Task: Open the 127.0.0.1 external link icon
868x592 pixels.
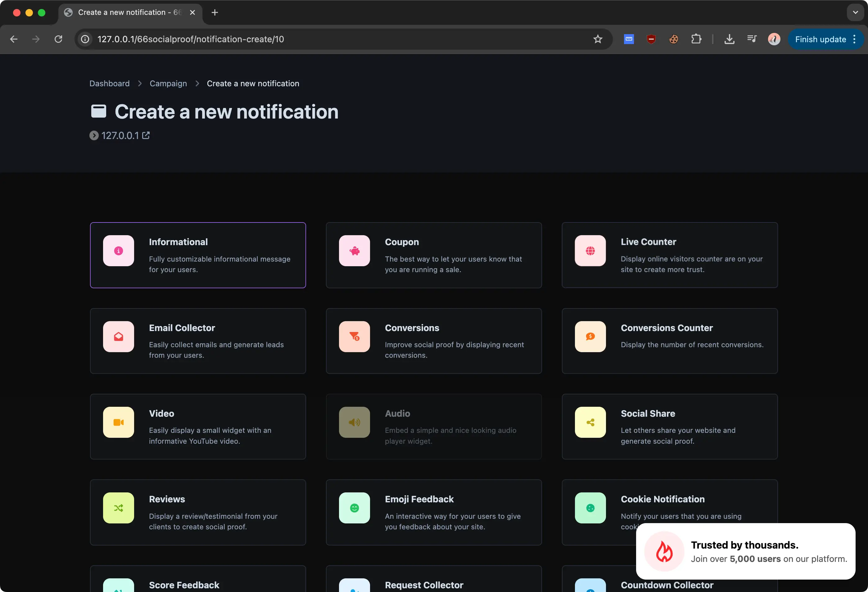Action: click(146, 136)
